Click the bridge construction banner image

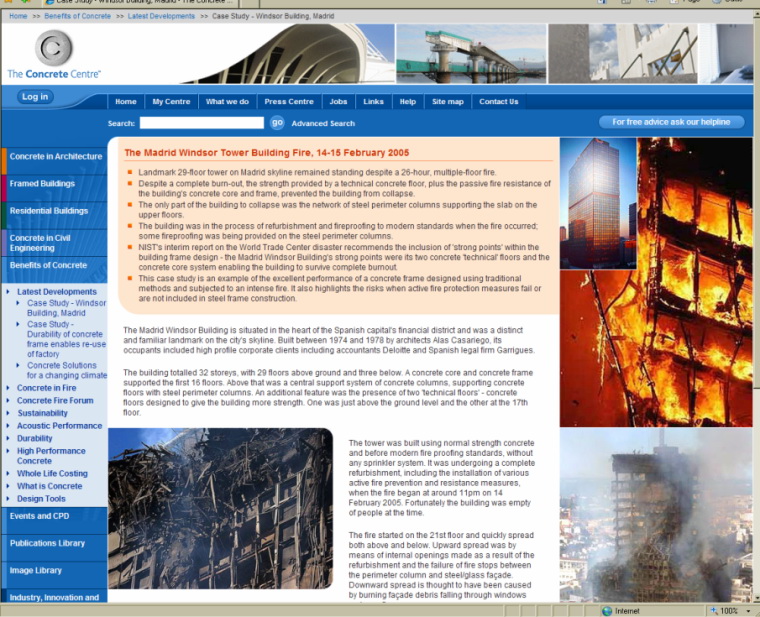point(471,54)
